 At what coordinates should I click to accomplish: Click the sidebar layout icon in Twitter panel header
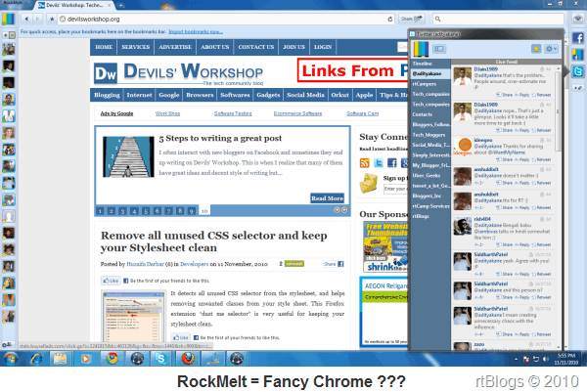point(438,49)
